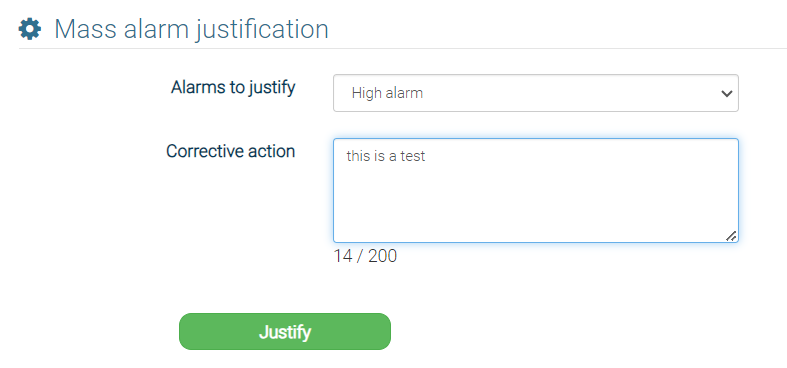Click the '14' current character count
Viewport: 787px width, 368px height.
pyautogui.click(x=343, y=256)
